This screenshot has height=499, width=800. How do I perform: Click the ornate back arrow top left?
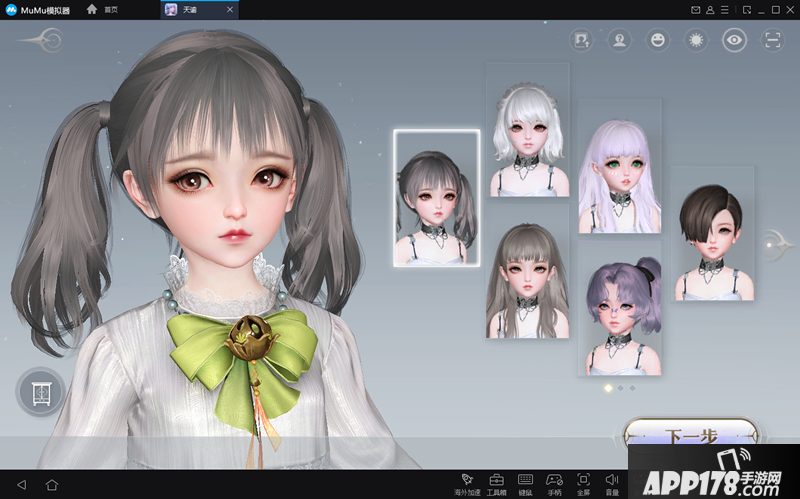tap(40, 40)
